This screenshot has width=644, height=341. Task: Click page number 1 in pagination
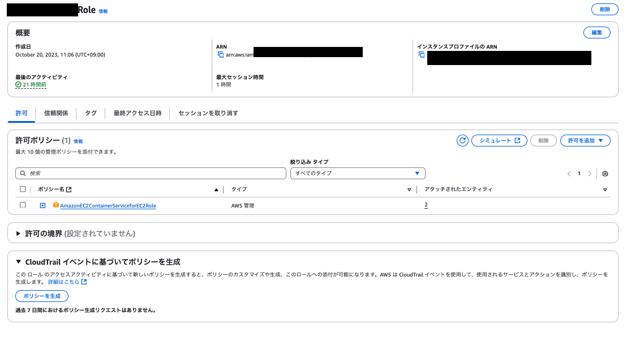coord(579,174)
